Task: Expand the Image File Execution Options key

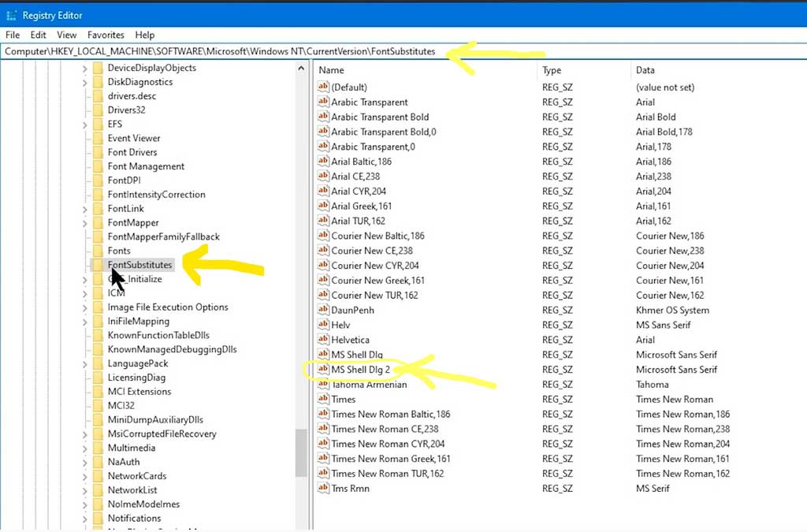Action: pyautogui.click(x=85, y=307)
